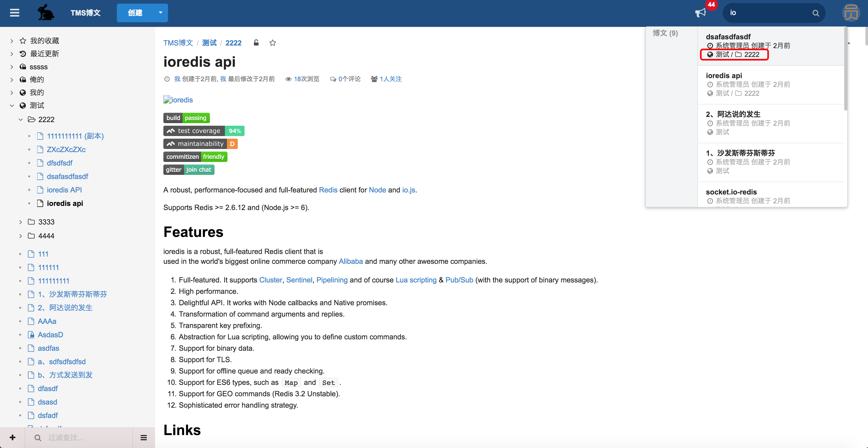Open the hamburger menu in top bar

[x=14, y=13]
